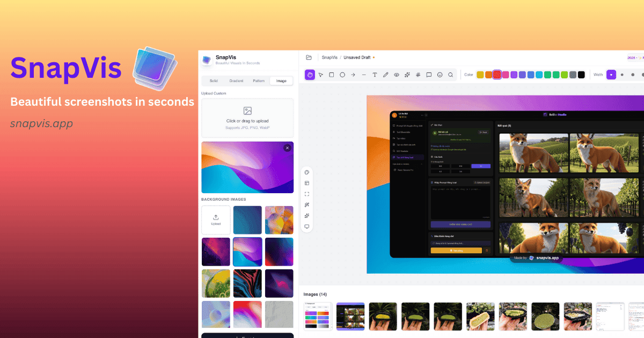Click the SnapVis breadcrumb link
Viewport: 644px width, 338px height.
click(x=330, y=57)
